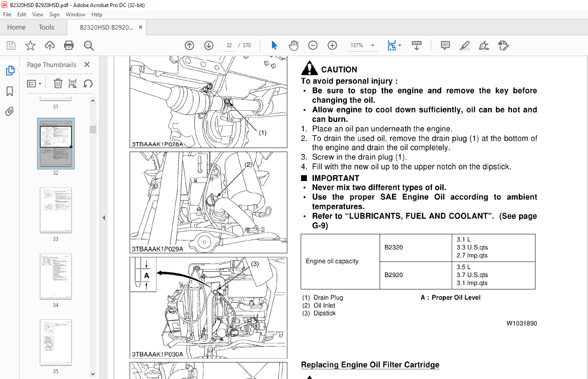The image size is (588, 379).
Task: Open the File menu
Action: 7,15
